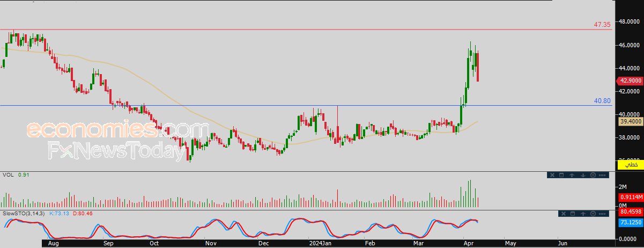This screenshot has height=248, width=644.
Task: Click May on the time axis
Action: [x=510, y=243]
